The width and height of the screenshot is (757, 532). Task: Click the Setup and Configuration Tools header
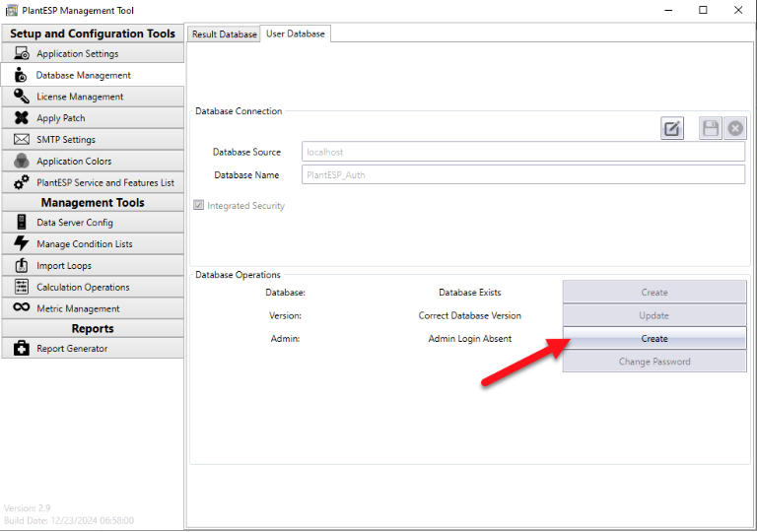[x=93, y=33]
